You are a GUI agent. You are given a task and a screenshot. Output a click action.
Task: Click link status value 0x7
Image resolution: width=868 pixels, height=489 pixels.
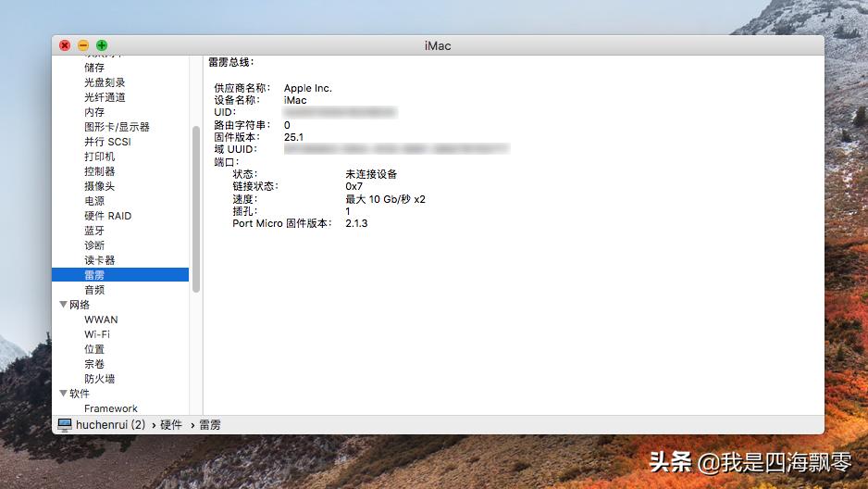click(353, 186)
